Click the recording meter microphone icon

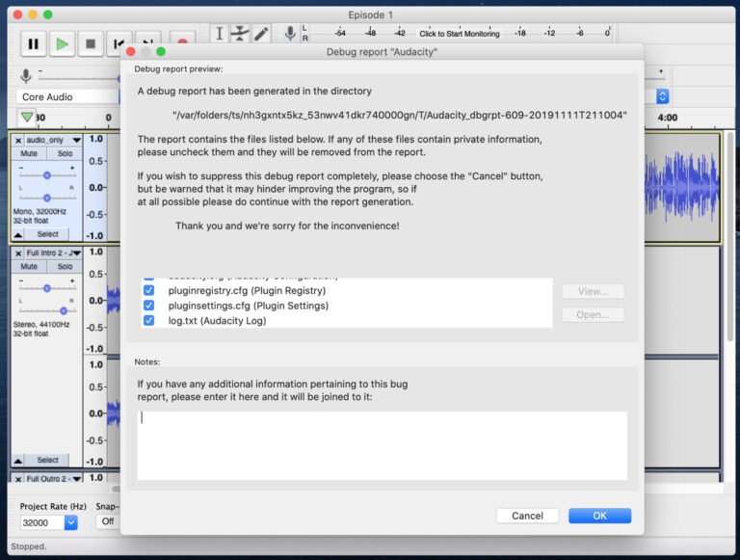point(290,34)
